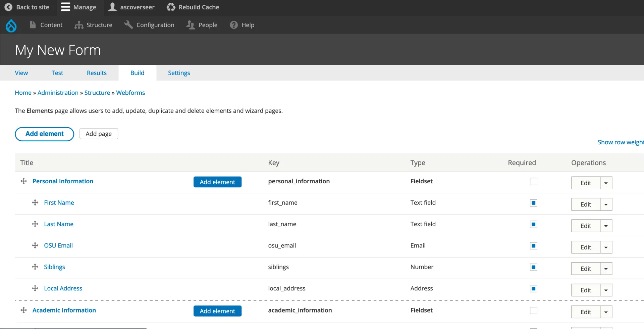Open Edit dropdown arrow for First Name
Image resolution: width=644 pixels, height=329 pixels.
pos(606,204)
